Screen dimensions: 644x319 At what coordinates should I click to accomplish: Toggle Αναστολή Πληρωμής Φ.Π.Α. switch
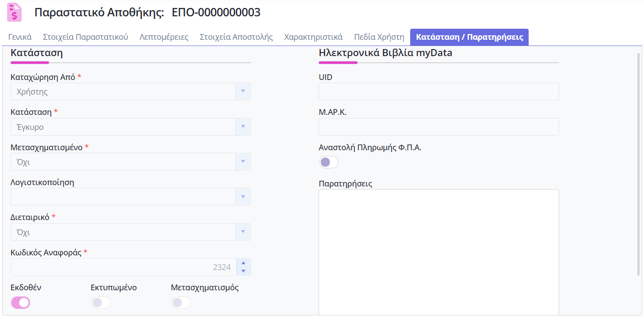tap(328, 162)
